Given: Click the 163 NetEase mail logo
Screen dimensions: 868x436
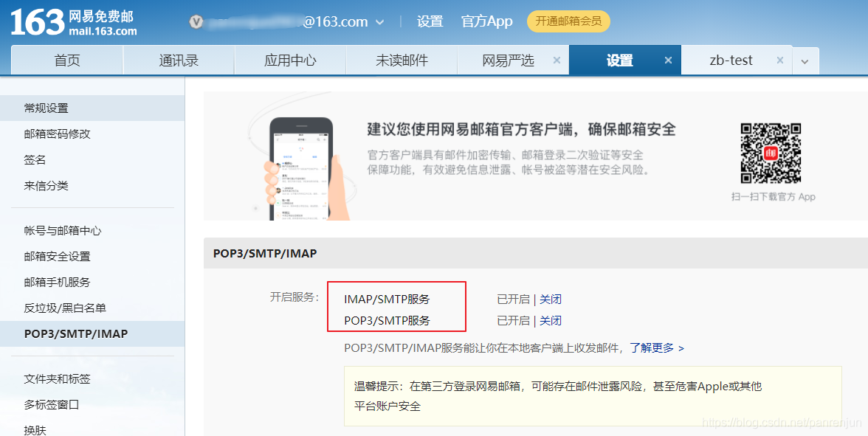Looking at the screenshot, I should [74, 24].
